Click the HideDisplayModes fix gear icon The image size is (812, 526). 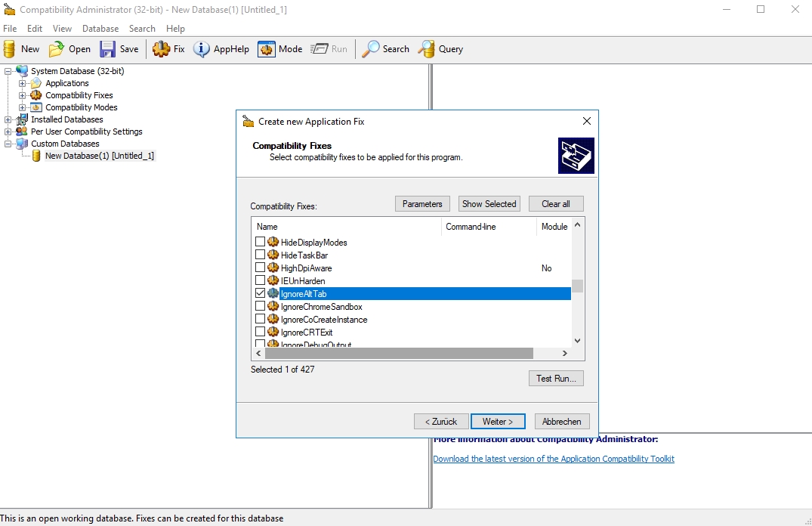tap(273, 242)
